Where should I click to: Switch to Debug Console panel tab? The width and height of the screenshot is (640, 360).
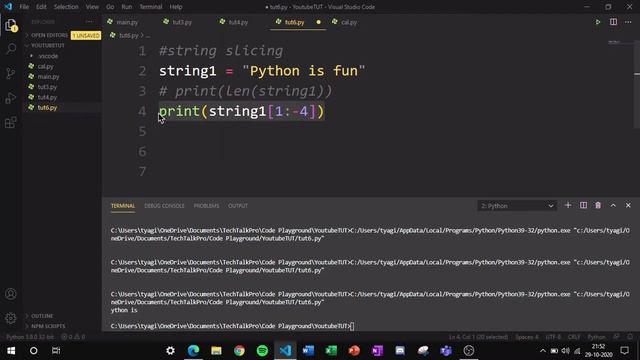pyautogui.click(x=164, y=206)
